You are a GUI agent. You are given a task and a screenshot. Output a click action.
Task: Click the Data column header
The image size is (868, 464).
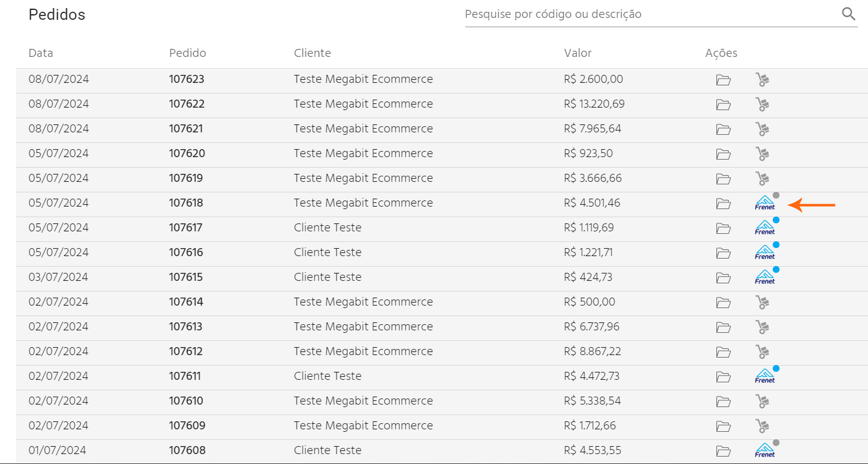41,53
